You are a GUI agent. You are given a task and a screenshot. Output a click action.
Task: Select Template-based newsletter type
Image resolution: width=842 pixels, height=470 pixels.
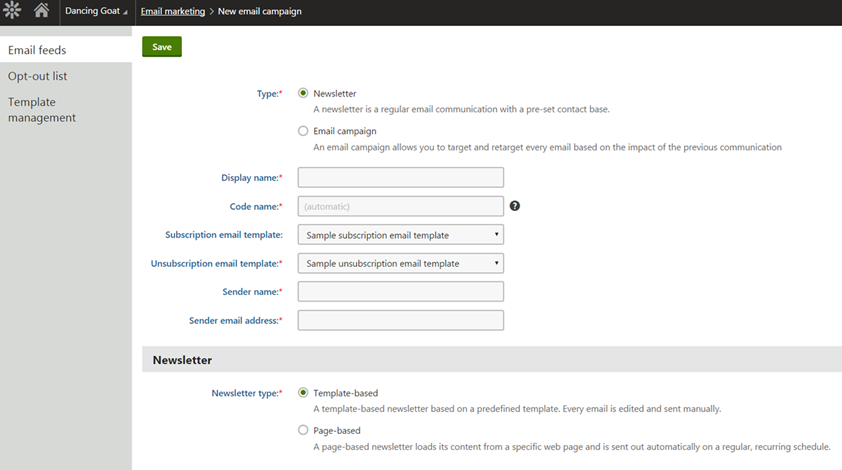tap(304, 393)
